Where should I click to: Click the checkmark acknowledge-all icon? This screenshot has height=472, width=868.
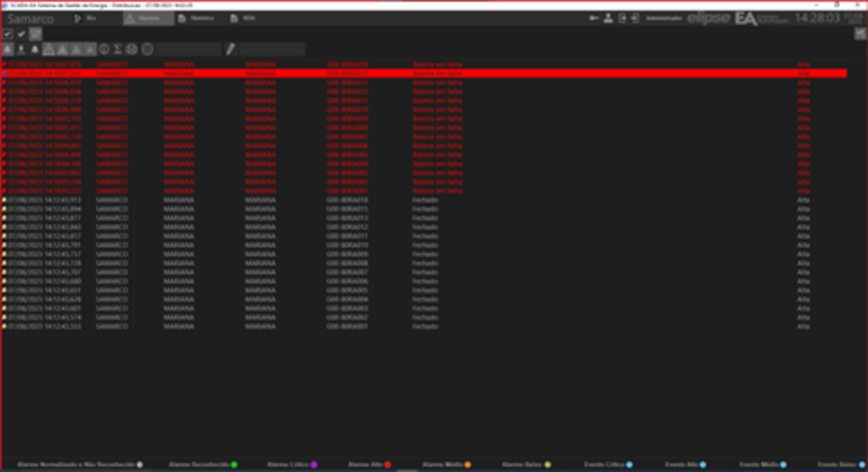coord(22,34)
